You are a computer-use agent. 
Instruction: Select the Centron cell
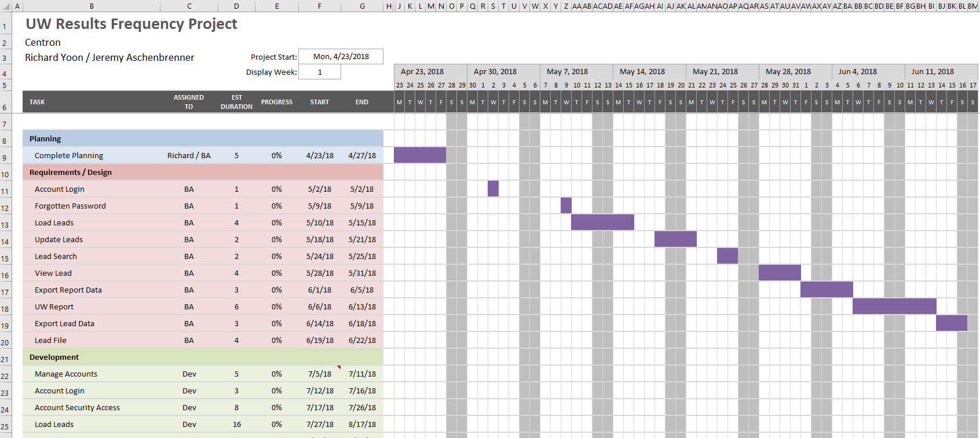[x=43, y=42]
